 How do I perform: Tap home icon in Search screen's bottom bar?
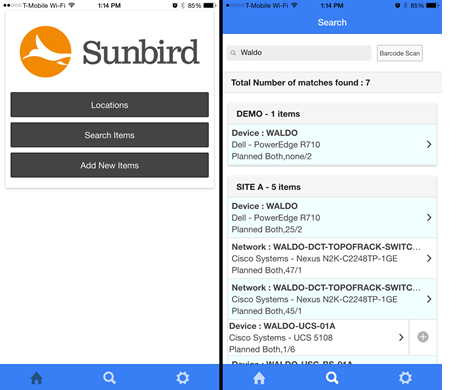click(259, 378)
